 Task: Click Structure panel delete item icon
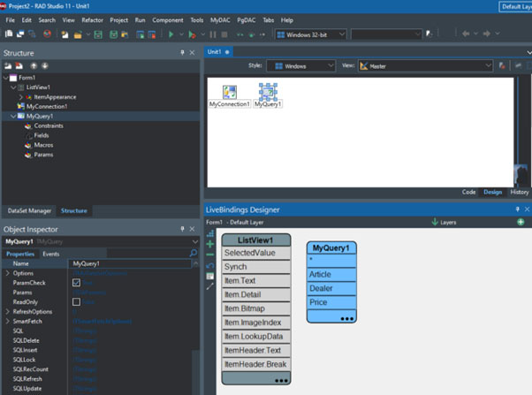(19, 65)
